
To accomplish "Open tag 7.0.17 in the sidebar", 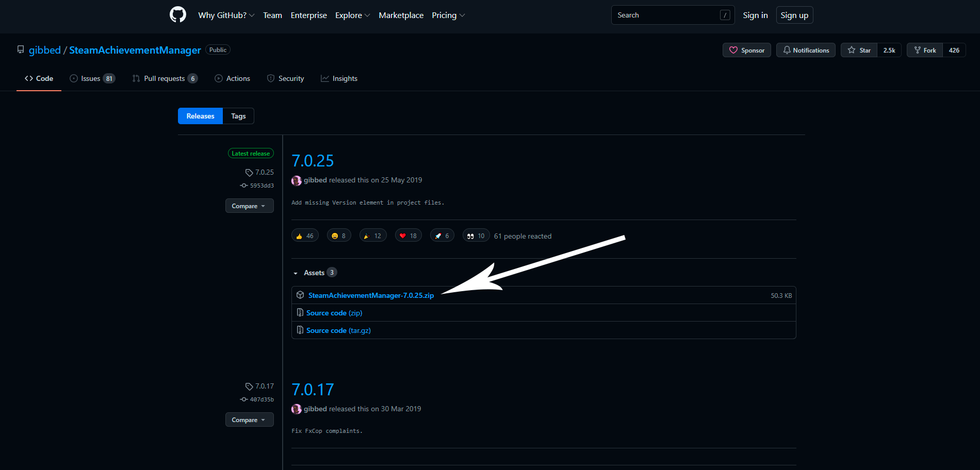I will pos(265,386).
